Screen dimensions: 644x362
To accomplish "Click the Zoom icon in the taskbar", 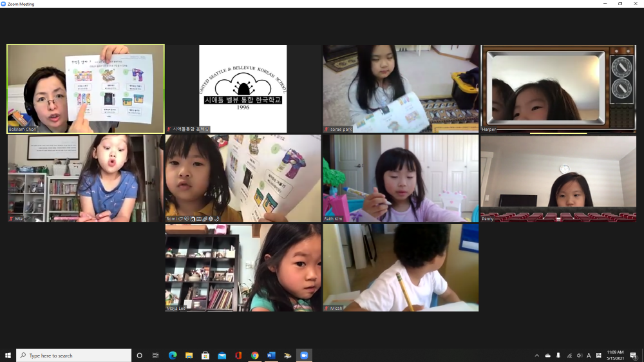I will [304, 356].
